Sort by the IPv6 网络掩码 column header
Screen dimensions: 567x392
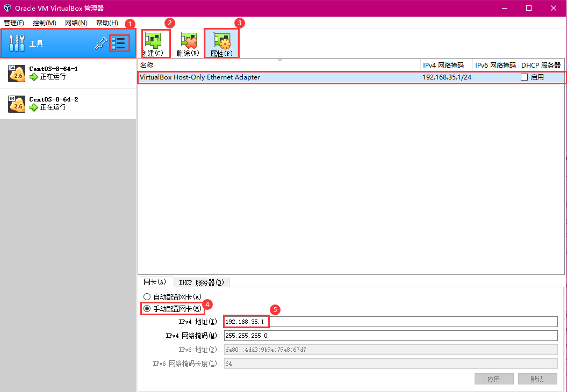pos(496,66)
